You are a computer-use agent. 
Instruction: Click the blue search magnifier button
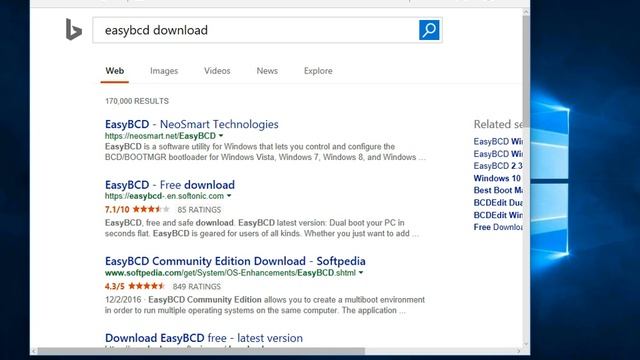(429, 30)
